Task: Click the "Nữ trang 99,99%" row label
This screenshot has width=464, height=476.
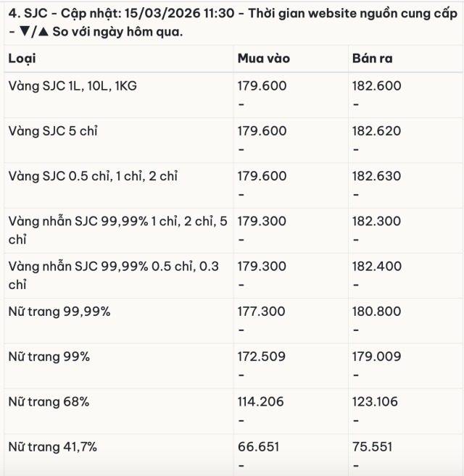Action: point(59,312)
